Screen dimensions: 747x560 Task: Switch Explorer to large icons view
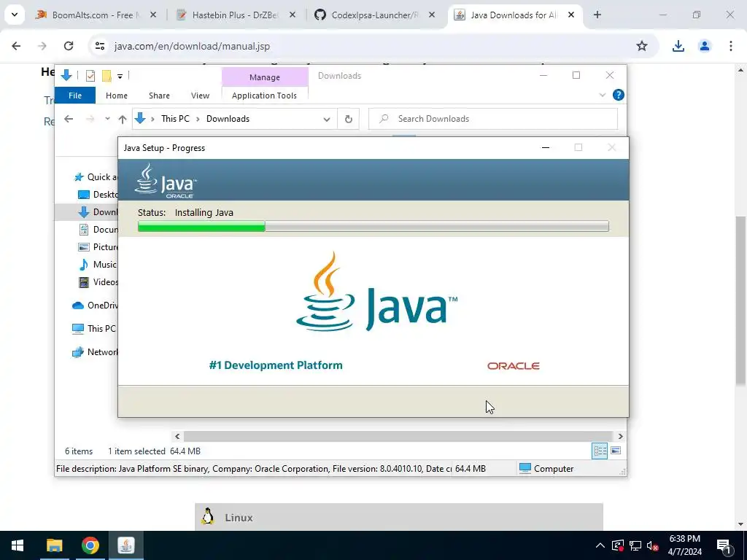coord(616,451)
